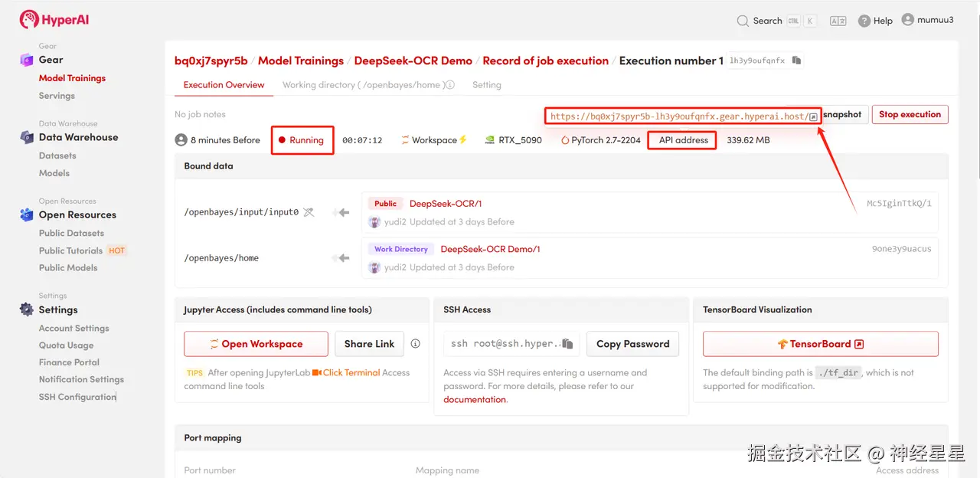
Task: Open Datasets in the sidebar
Action: pos(57,156)
